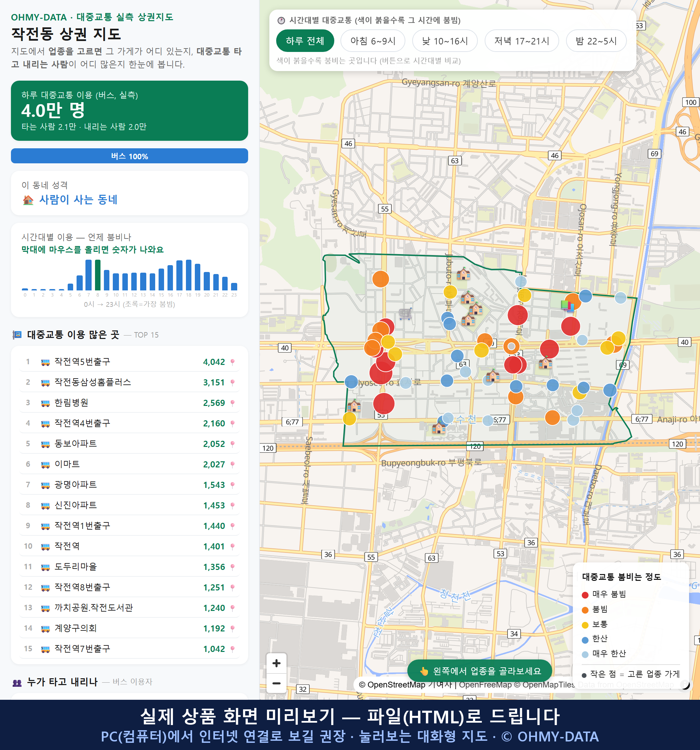This screenshot has height=750, width=700.
Task: Click the red 매우 붐빔 legend swatch
Action: click(x=585, y=595)
